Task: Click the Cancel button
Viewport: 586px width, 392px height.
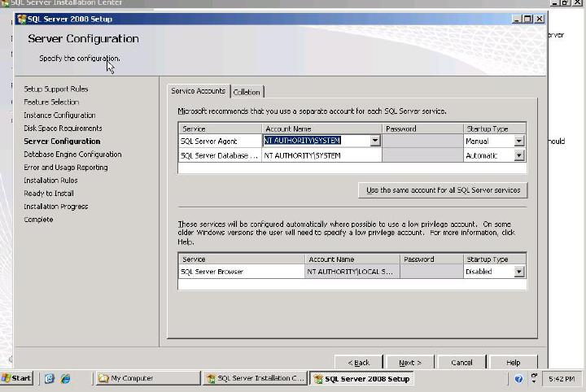Action: click(x=461, y=362)
